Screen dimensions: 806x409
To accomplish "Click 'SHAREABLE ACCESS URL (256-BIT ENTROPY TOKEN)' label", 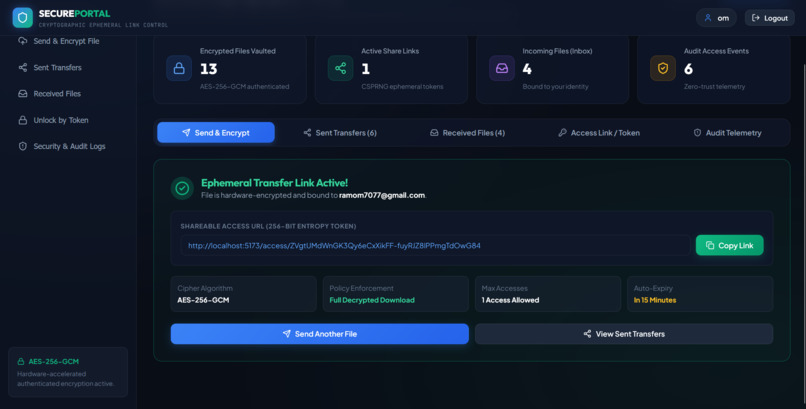I will pyautogui.click(x=268, y=226).
